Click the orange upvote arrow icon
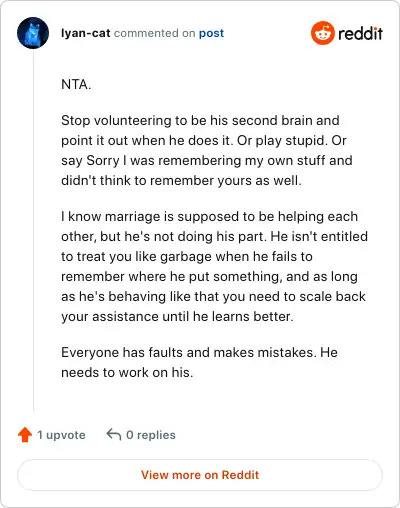Viewport: 400px width, 508px height. coord(25,435)
